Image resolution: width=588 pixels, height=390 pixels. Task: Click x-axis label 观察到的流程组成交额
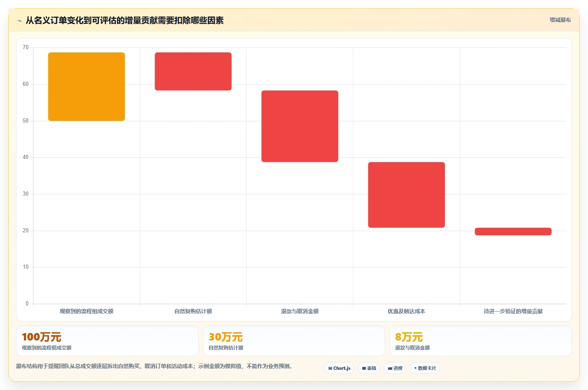tap(87, 311)
